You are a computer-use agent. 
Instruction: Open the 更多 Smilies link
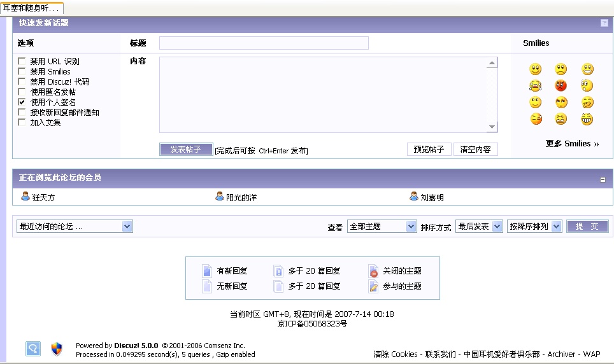572,144
